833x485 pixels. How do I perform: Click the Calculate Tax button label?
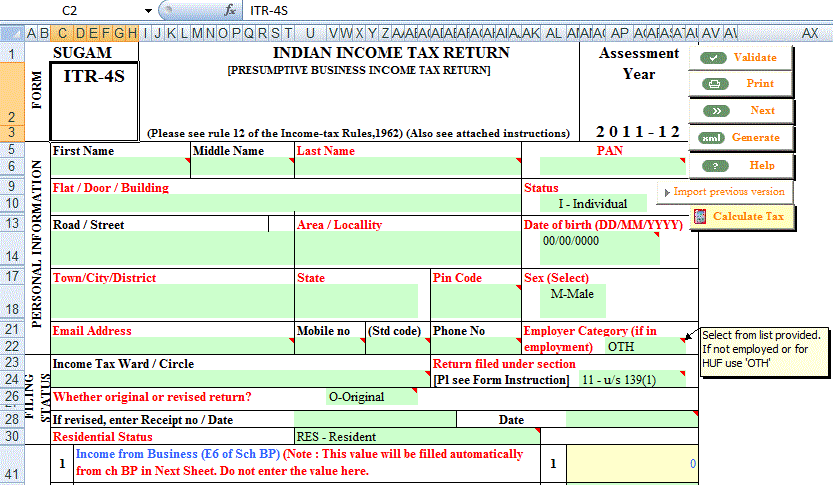click(x=748, y=216)
